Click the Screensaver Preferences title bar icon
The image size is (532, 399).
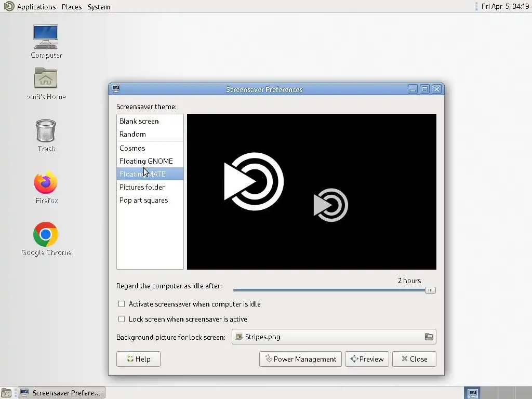point(116,89)
